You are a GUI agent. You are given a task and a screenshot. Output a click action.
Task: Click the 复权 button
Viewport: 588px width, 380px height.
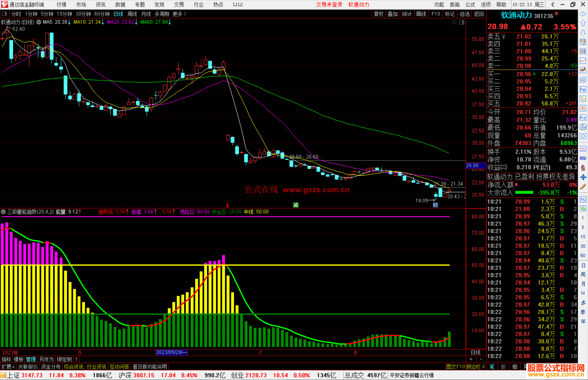pyautogui.click(x=379, y=14)
